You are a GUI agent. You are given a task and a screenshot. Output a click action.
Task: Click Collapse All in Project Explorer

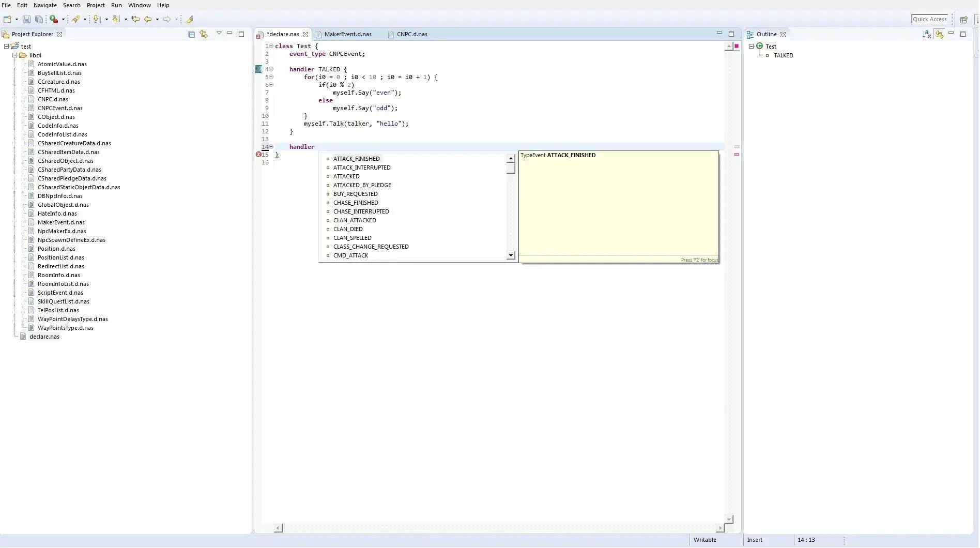click(192, 34)
